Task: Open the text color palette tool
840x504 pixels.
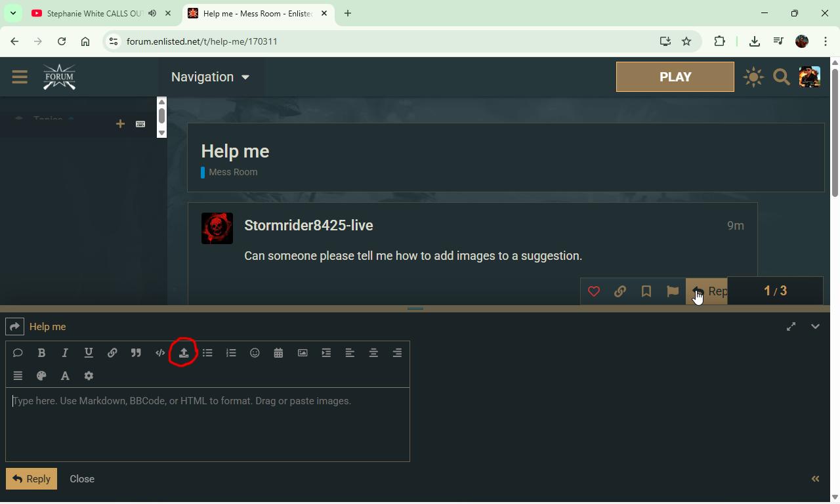Action: pyautogui.click(x=41, y=376)
